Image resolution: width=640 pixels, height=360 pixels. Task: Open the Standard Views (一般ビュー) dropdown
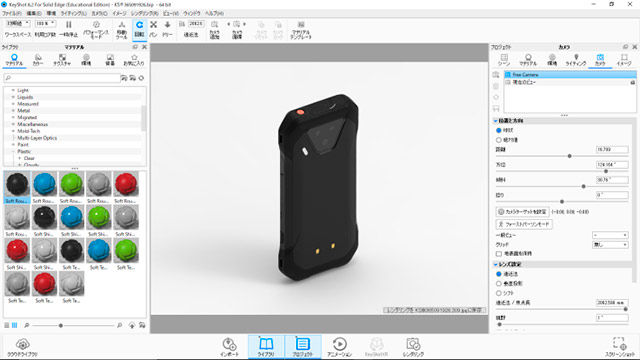tap(610, 235)
